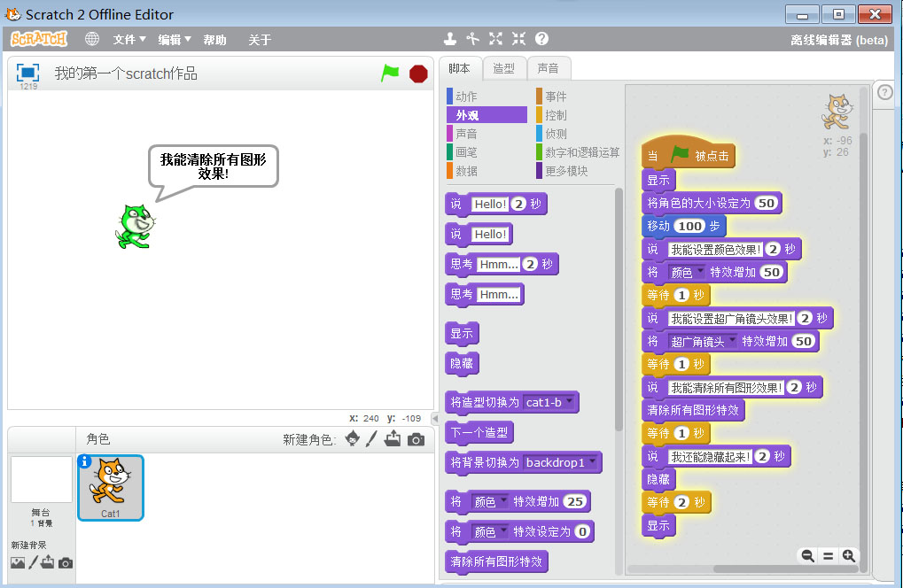This screenshot has width=903, height=588.
Task: Select the Shrink sprite tool
Action: pyautogui.click(x=518, y=39)
